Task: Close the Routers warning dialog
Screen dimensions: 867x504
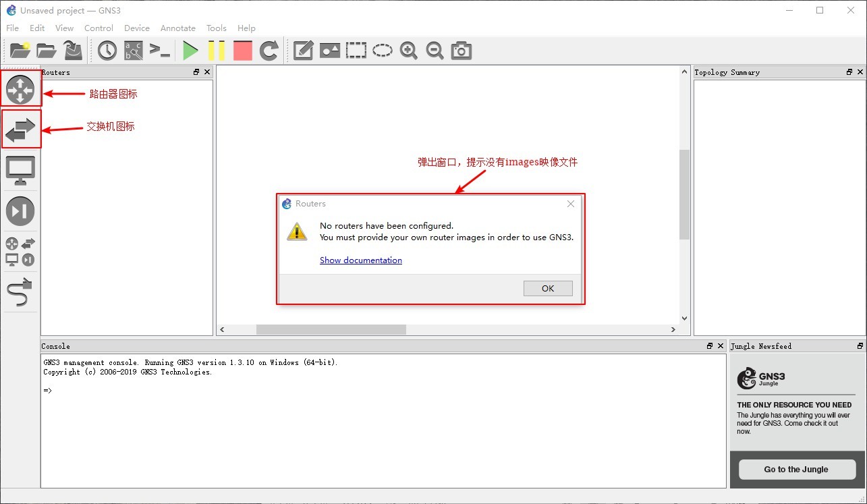Action: (x=571, y=204)
